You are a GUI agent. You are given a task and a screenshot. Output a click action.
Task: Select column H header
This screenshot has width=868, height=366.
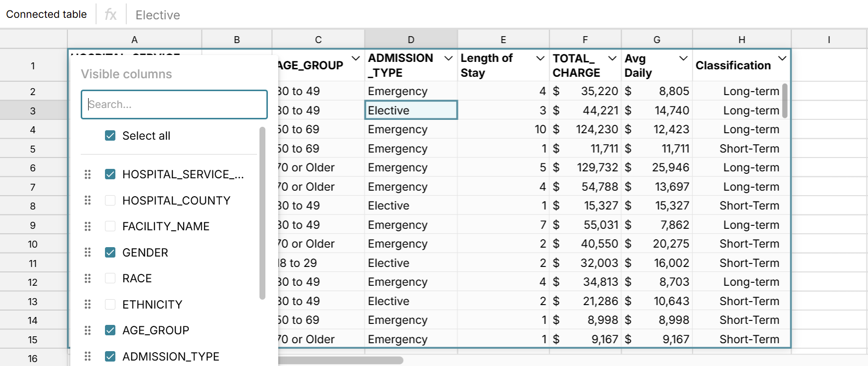741,40
